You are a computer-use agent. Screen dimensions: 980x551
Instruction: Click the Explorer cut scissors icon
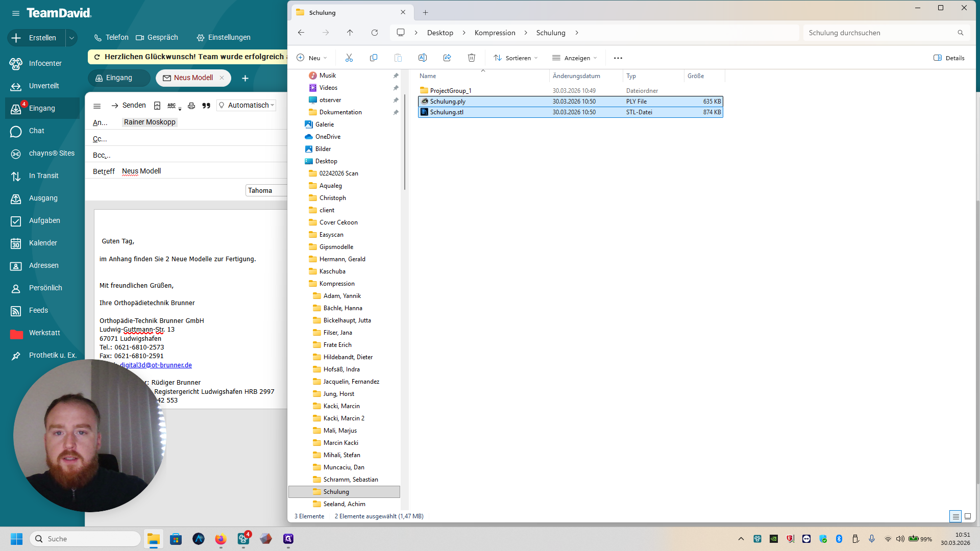click(349, 58)
